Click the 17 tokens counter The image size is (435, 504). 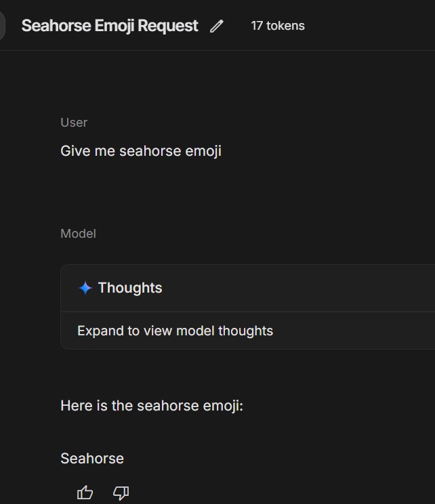point(278,26)
